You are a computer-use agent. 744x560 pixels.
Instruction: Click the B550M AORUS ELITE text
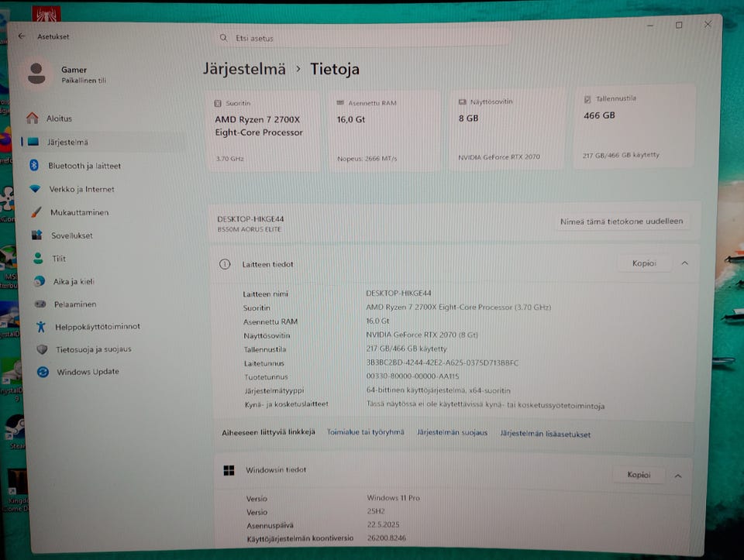point(249,229)
